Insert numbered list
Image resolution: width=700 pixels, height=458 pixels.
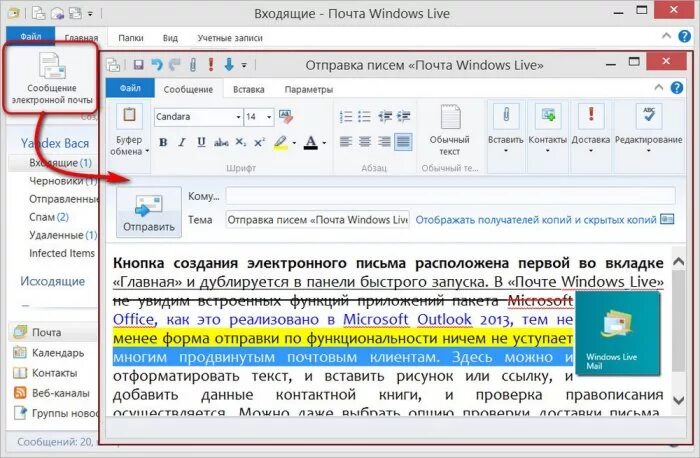[346, 117]
